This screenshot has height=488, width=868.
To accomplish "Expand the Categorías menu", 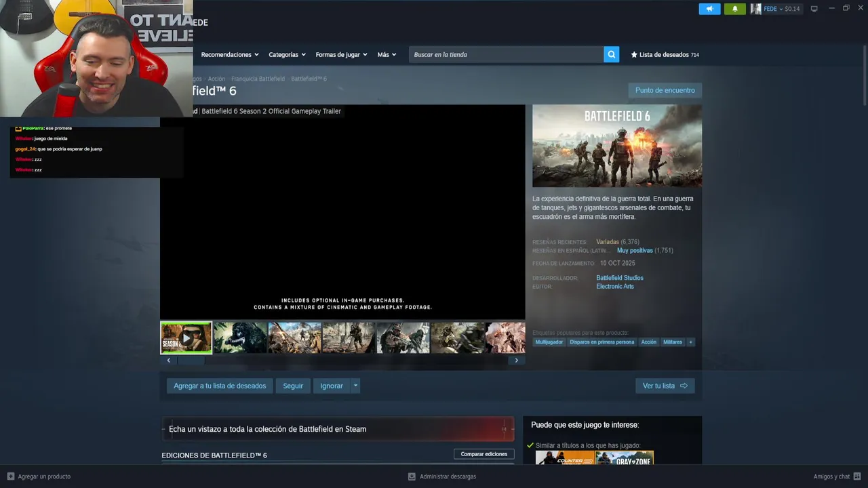I will [287, 55].
